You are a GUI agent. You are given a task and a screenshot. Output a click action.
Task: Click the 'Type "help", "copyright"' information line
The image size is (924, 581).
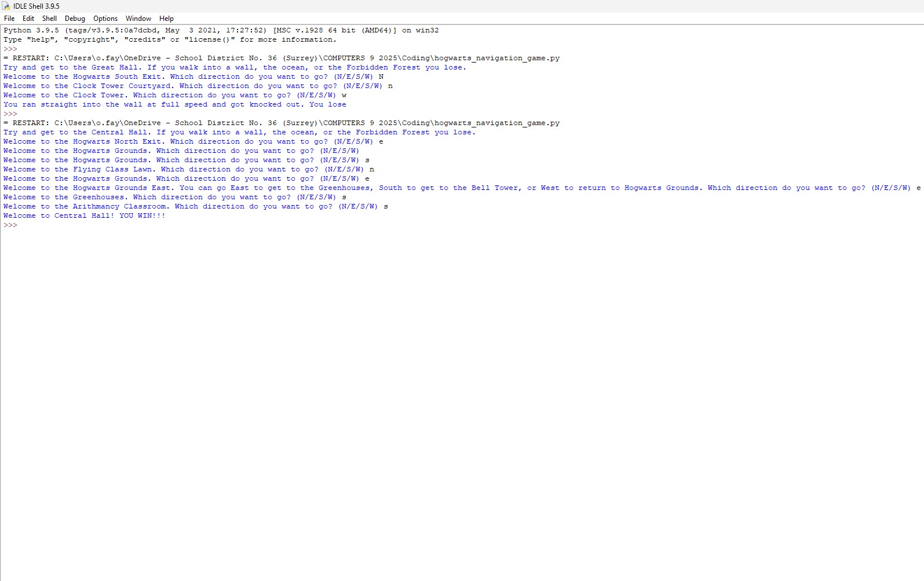pos(170,39)
